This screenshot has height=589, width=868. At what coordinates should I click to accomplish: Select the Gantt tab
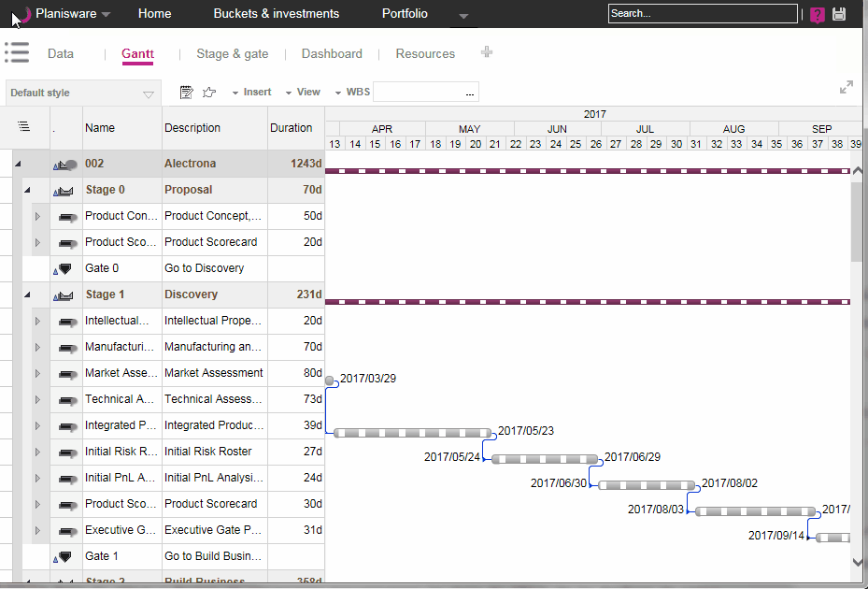tap(137, 53)
